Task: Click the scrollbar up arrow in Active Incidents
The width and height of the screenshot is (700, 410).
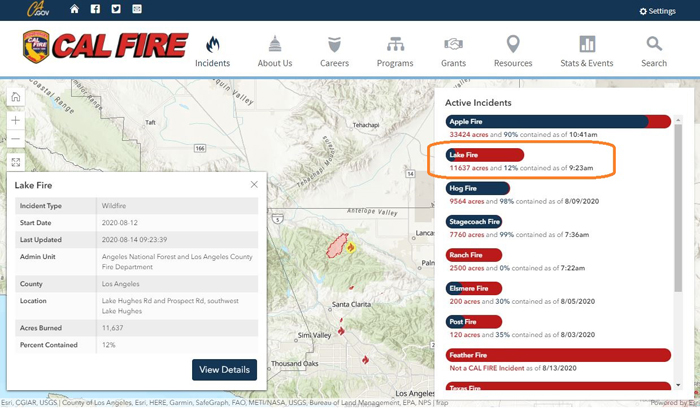Action: [x=678, y=120]
